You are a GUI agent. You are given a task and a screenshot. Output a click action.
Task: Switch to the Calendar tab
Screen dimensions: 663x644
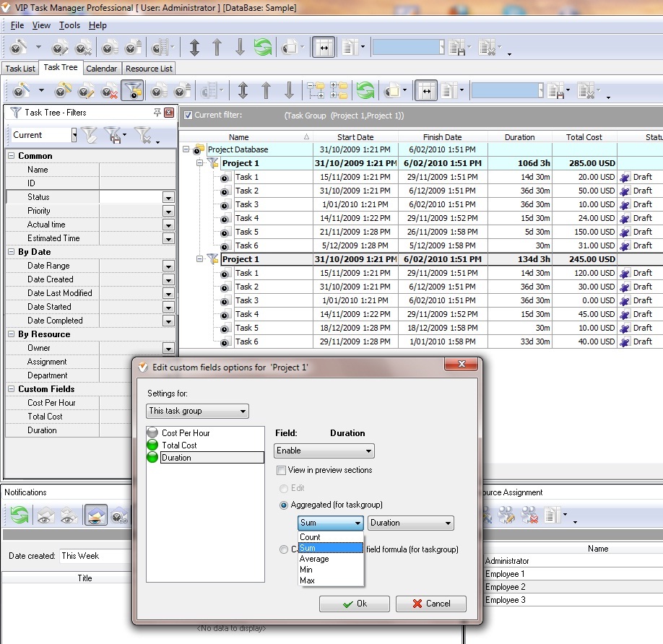(x=101, y=69)
